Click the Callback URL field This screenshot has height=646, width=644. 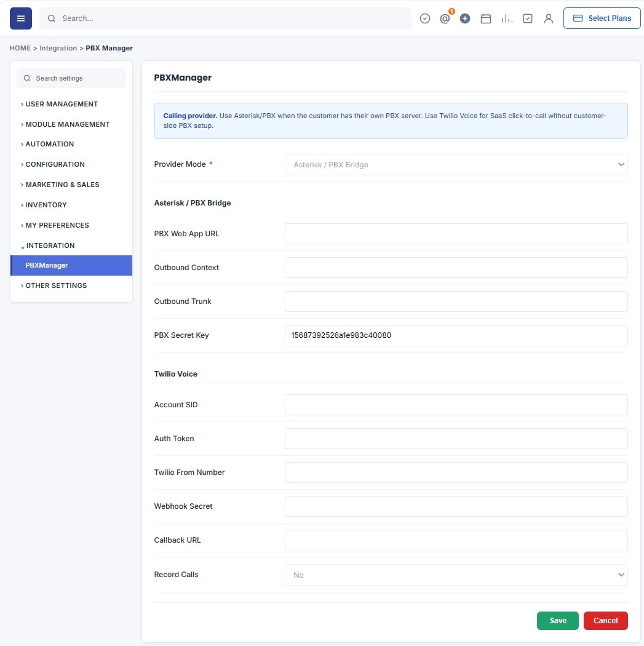(456, 540)
